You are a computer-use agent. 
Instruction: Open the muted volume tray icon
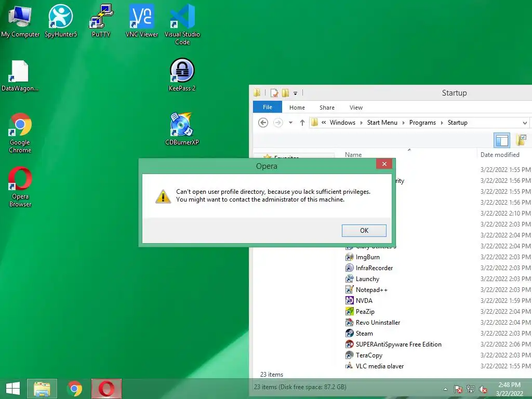tap(483, 389)
